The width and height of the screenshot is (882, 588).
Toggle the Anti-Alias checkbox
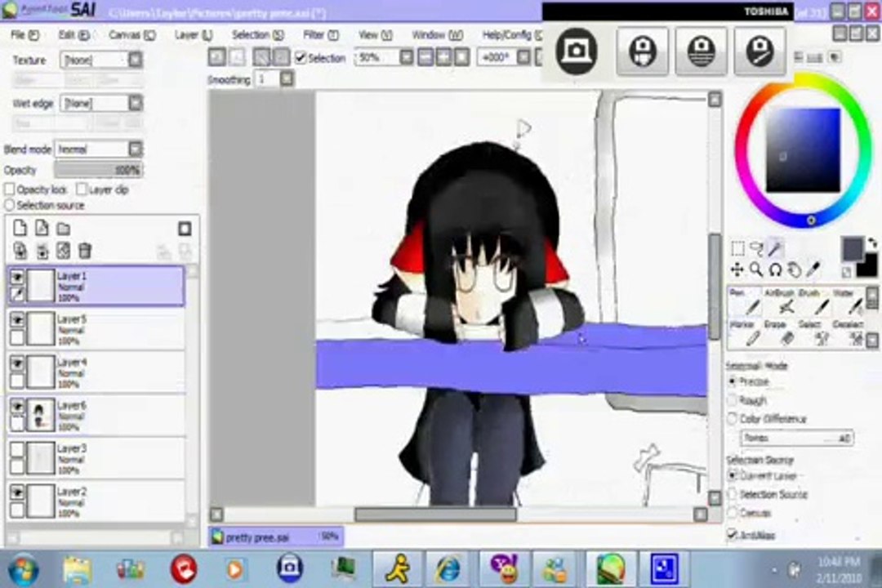[733, 534]
